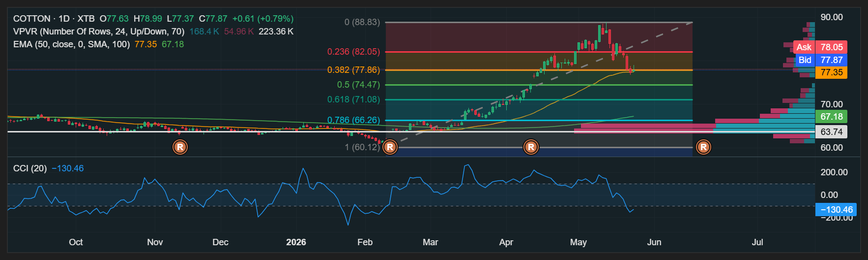This screenshot has height=260, width=868.
Task: Click the blue Bid label
Action: click(805, 60)
